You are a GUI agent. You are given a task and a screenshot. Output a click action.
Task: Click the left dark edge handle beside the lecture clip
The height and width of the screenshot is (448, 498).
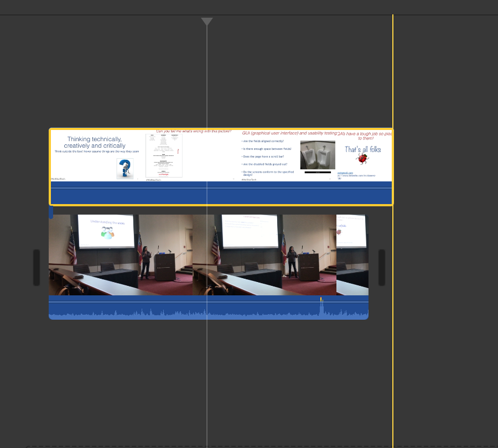37,268
